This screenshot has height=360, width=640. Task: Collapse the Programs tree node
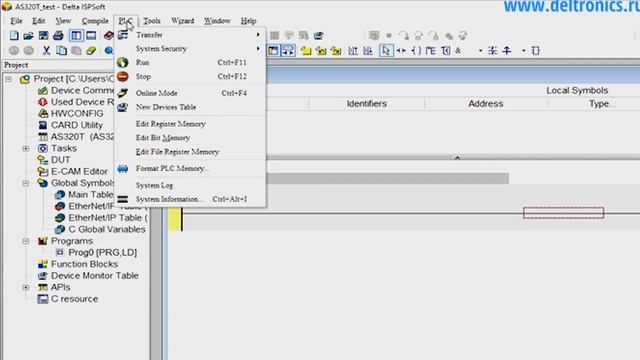pos(26,241)
